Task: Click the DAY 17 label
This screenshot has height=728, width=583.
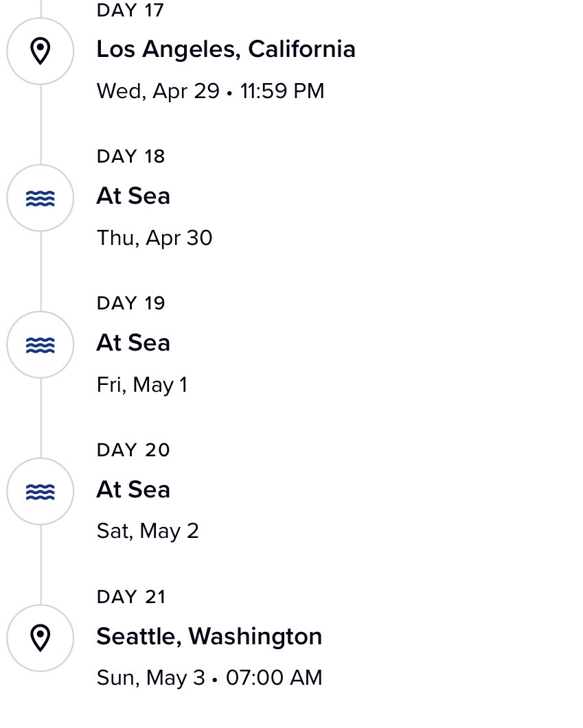Action: coord(130,10)
